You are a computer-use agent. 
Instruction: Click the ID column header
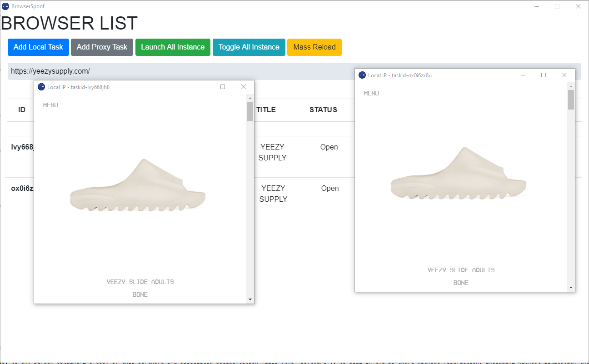point(22,110)
